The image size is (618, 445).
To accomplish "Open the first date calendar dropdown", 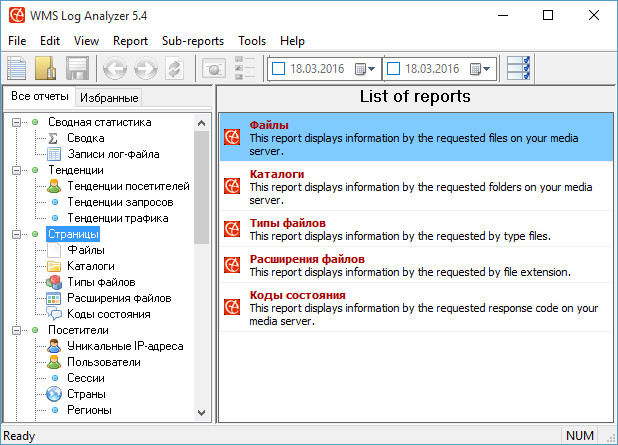I will coord(366,69).
